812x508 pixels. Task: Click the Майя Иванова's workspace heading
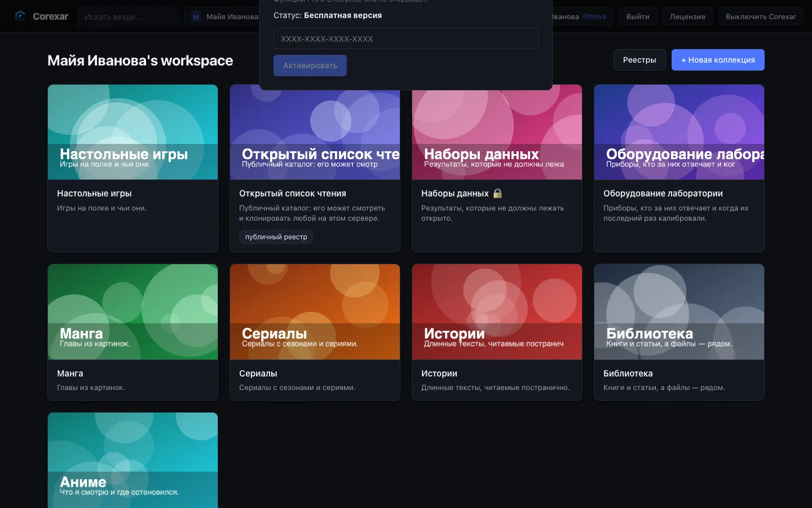tap(140, 60)
